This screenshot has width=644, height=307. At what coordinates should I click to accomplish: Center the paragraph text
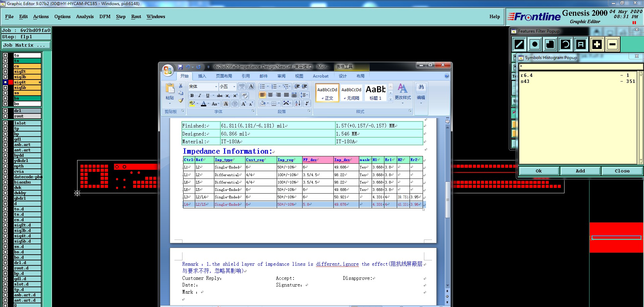[270, 95]
